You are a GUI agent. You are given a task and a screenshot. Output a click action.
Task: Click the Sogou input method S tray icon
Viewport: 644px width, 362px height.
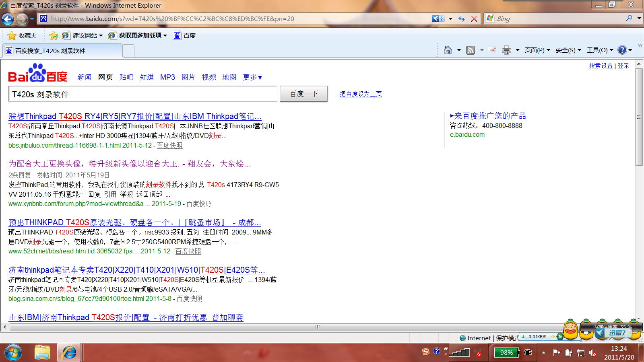(426, 352)
